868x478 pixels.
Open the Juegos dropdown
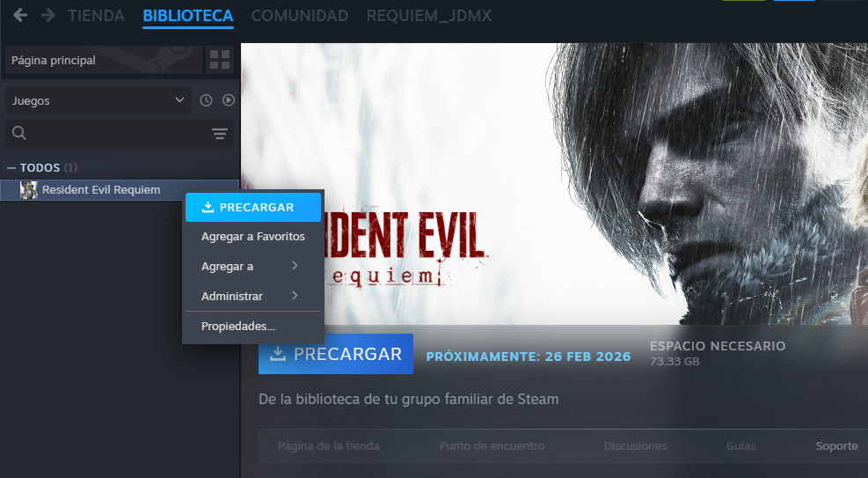[98, 100]
